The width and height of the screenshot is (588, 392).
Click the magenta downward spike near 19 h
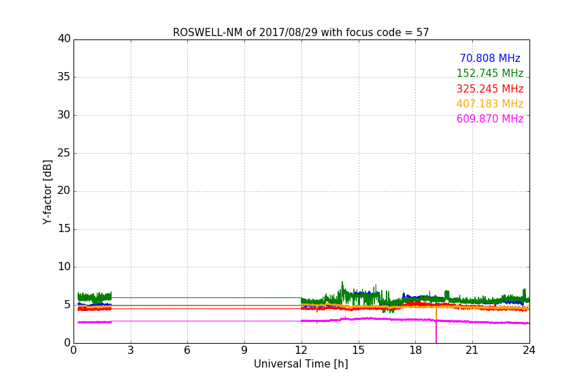436,332
